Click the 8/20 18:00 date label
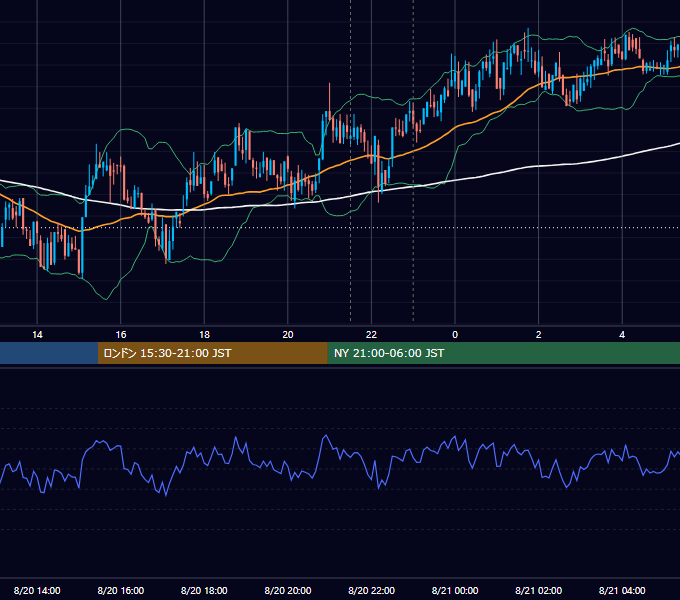680x600 pixels. [204, 590]
